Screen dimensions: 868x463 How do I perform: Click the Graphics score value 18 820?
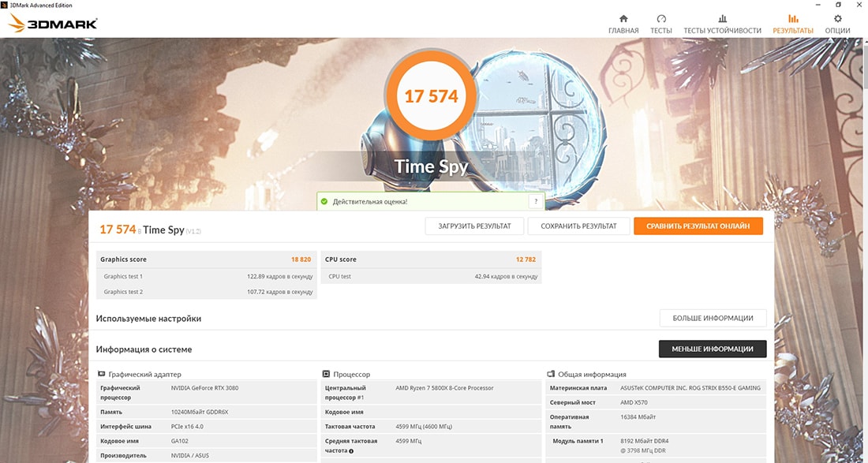pyautogui.click(x=301, y=260)
